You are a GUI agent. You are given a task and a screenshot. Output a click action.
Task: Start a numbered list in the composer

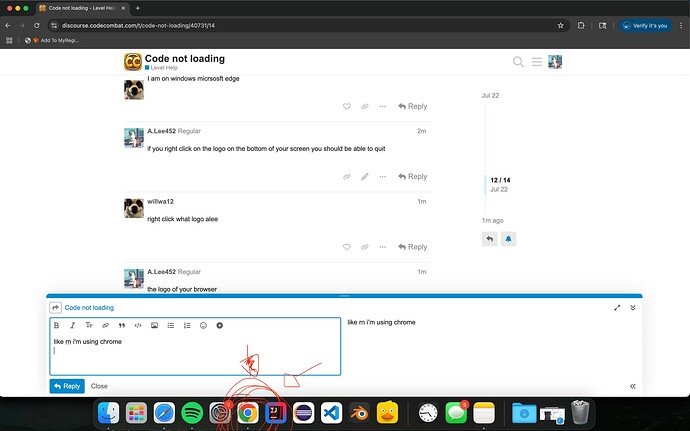click(x=187, y=325)
